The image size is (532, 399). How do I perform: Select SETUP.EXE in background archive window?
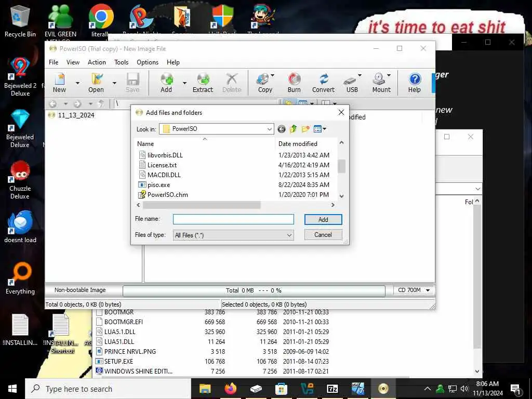coord(118,362)
